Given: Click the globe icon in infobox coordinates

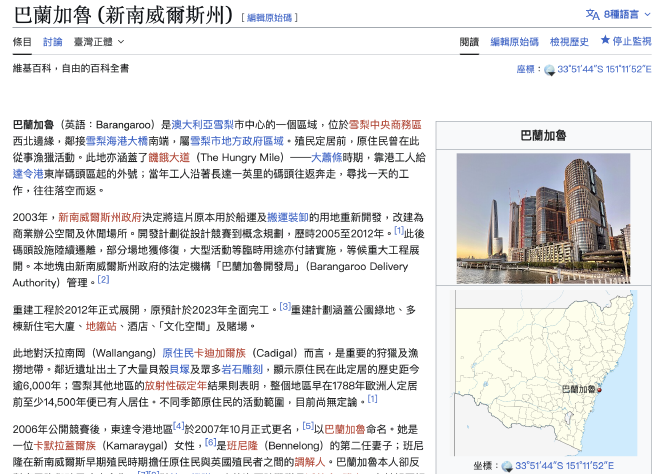Looking at the screenshot, I should [x=507, y=466].
